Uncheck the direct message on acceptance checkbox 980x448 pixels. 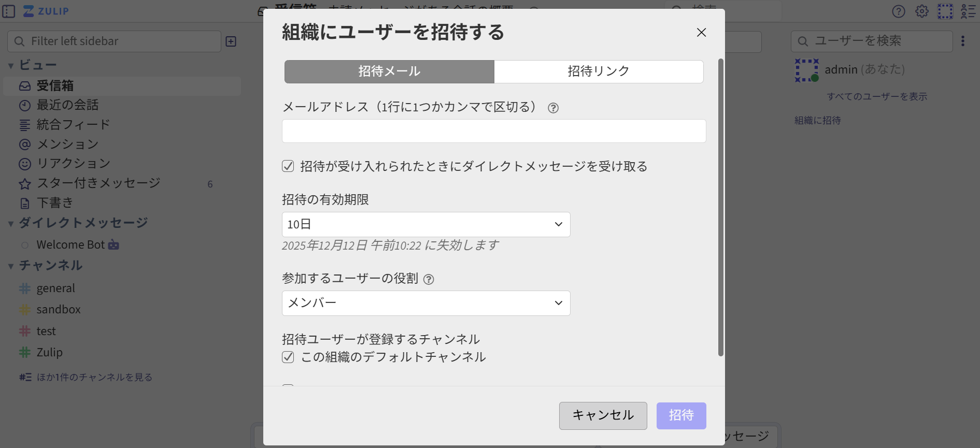(x=288, y=166)
